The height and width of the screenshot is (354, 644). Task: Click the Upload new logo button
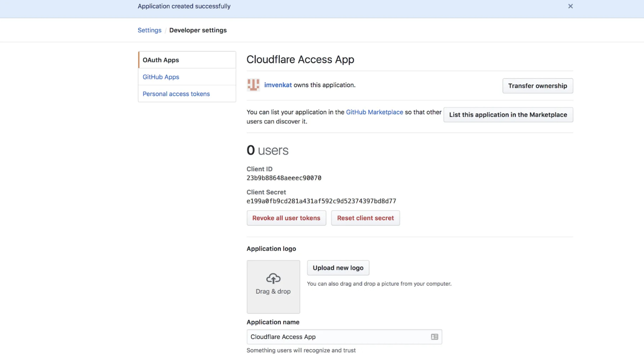[x=338, y=268]
